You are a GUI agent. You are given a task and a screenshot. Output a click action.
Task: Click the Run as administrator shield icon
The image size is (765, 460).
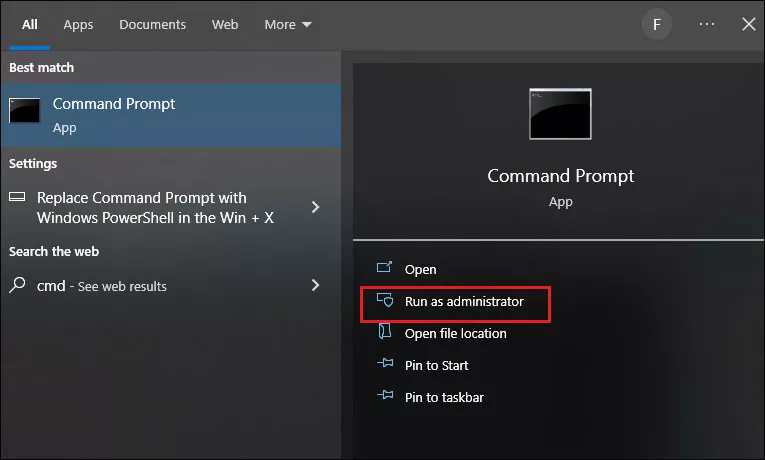coord(385,300)
